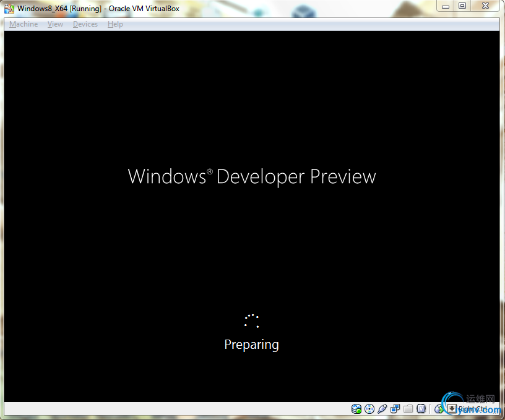This screenshot has width=505, height=420.
Task: Close the VirtualBox window
Action: tap(485, 6)
